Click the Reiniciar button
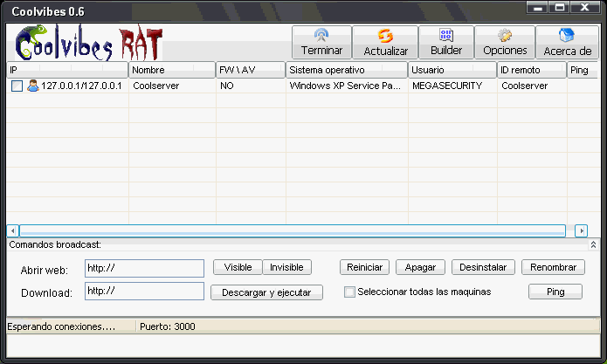Screen dimensions: 607x364 (364, 268)
